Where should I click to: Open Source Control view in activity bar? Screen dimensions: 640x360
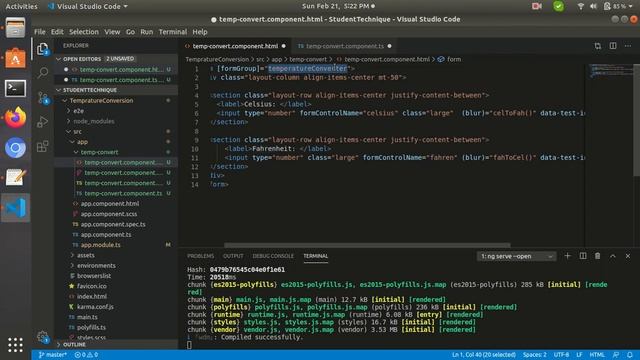click(x=42, y=98)
